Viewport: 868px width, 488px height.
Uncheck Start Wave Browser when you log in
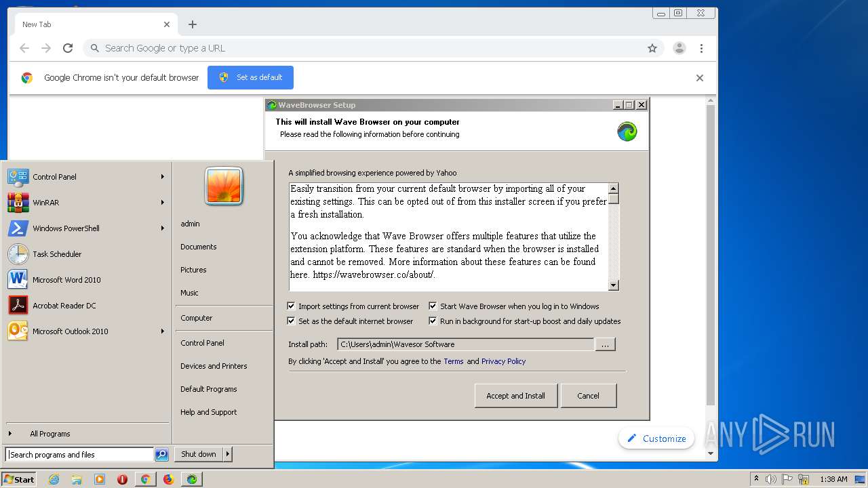point(433,306)
